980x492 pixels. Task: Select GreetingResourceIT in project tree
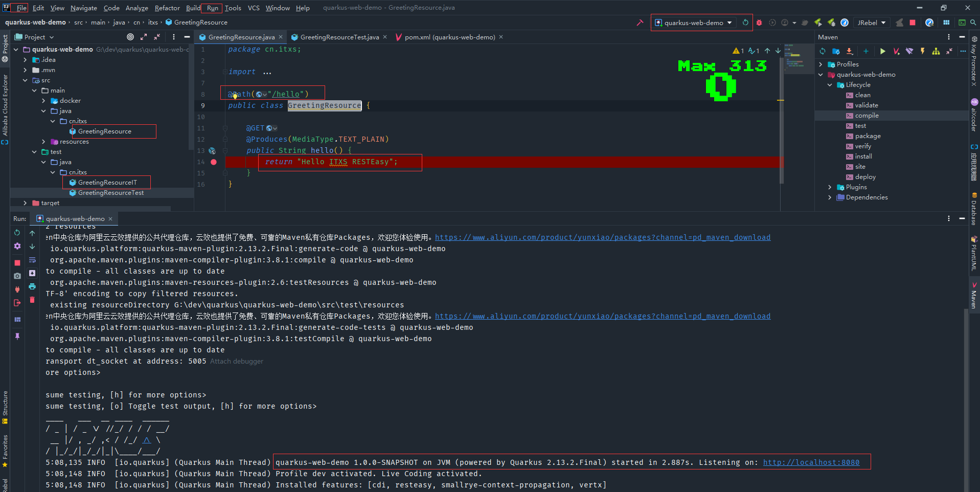point(107,183)
